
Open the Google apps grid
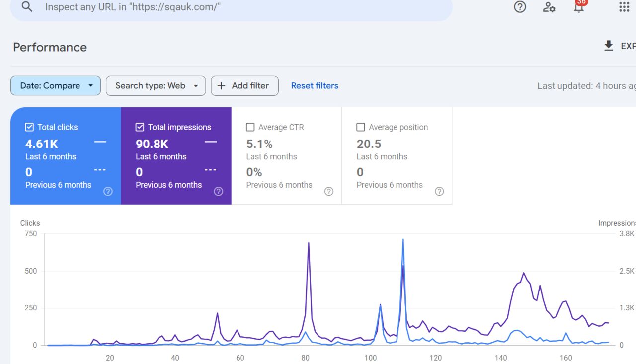624,7
